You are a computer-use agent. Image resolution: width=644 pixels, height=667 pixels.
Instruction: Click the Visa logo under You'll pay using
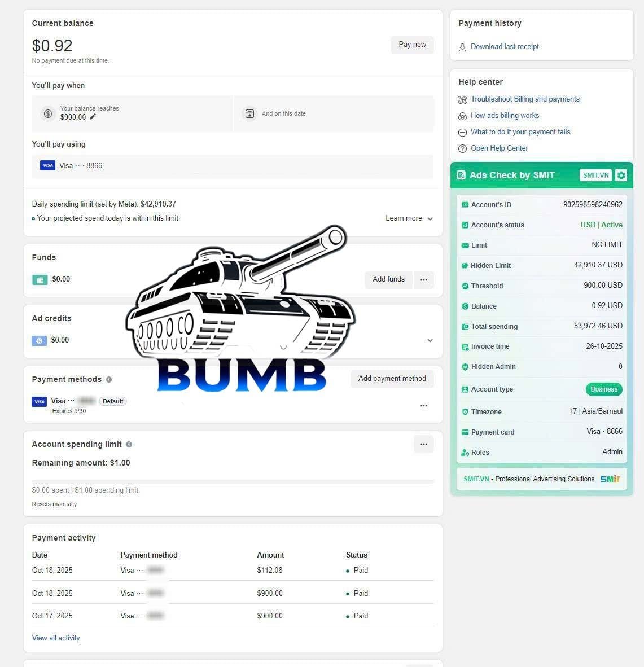click(x=47, y=165)
